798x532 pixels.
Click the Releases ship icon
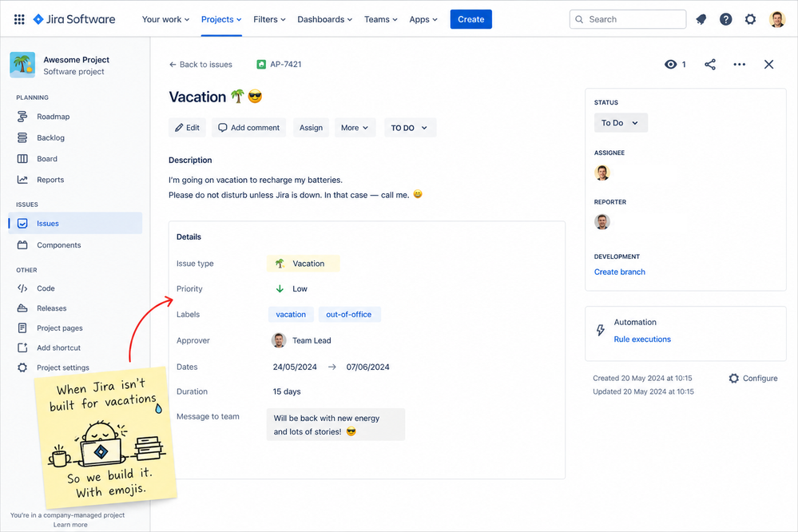pos(22,308)
